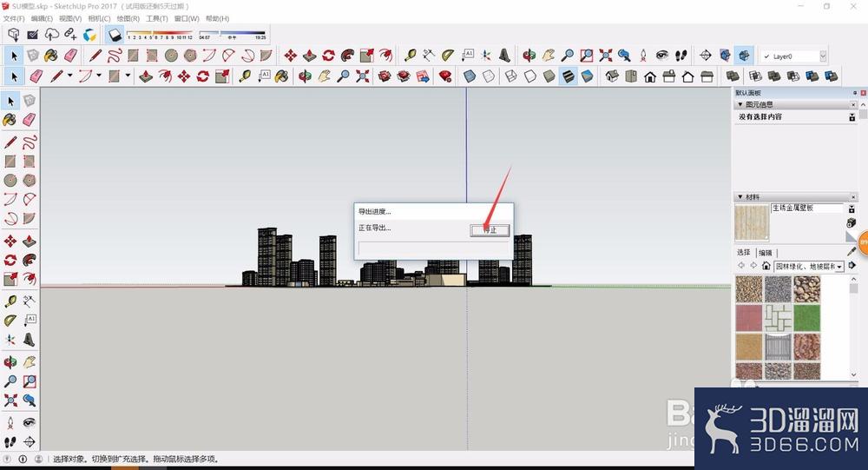868x470 pixels.
Task: Select Axes tool in left vertical toolbar
Action: click(10, 339)
